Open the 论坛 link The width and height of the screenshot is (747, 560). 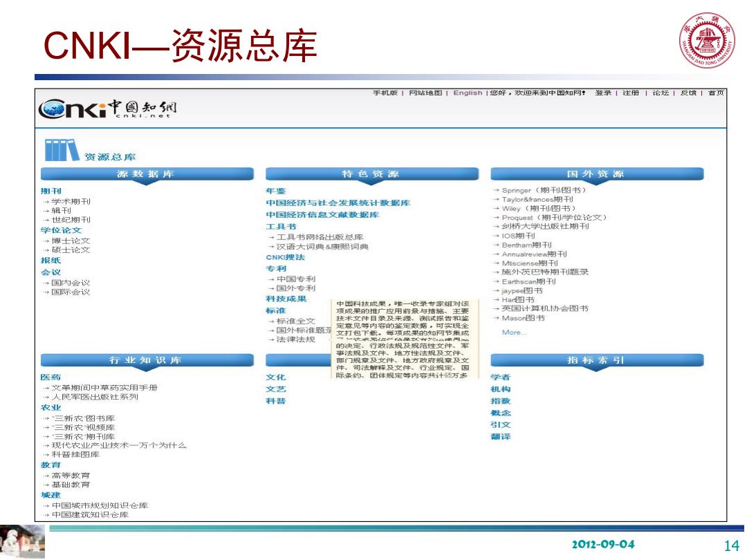tap(661, 93)
